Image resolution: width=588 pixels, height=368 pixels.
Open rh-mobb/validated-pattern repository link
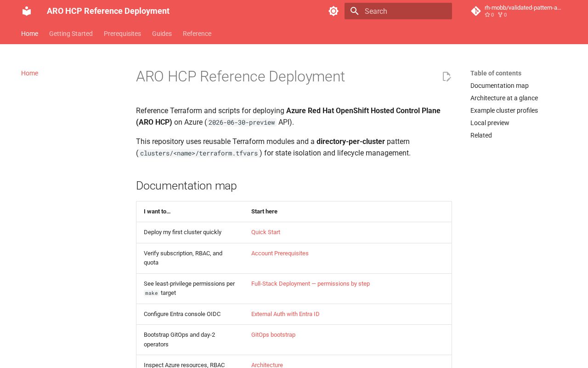pos(523,7)
